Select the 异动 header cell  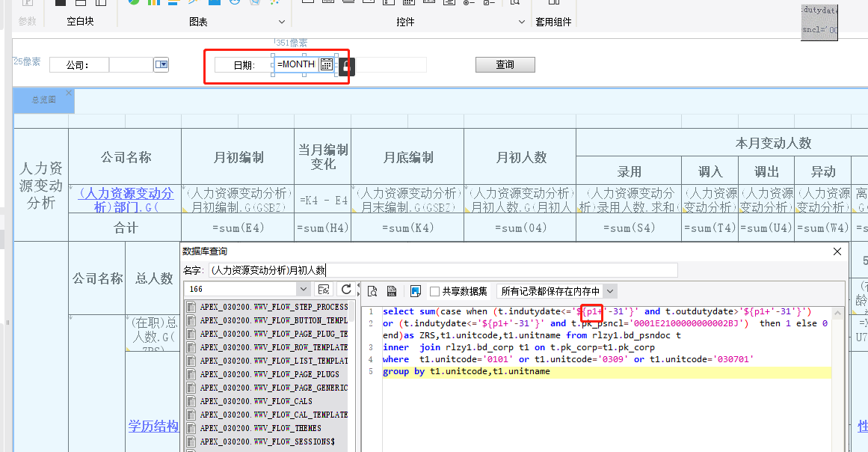[x=823, y=171]
